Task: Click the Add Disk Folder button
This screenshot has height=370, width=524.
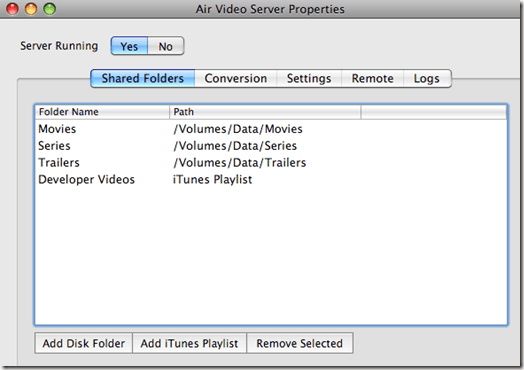Action: pyautogui.click(x=84, y=343)
